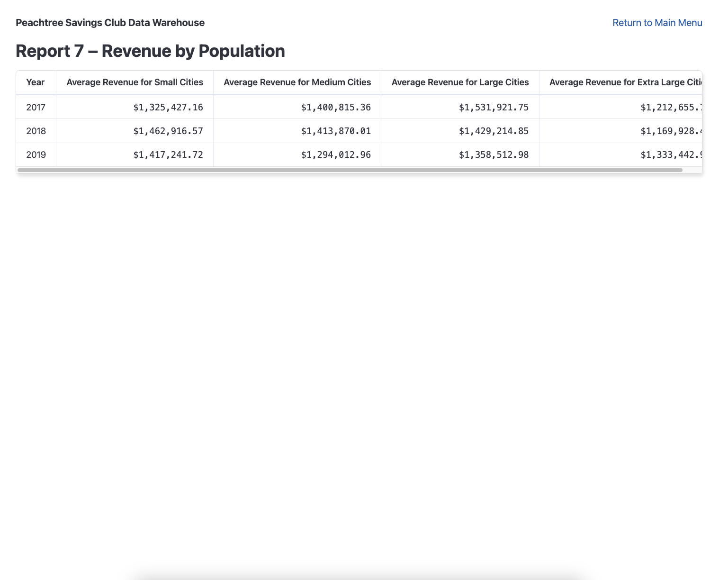
Task: Select the Average Revenue for Small Cities header
Action: (x=135, y=82)
